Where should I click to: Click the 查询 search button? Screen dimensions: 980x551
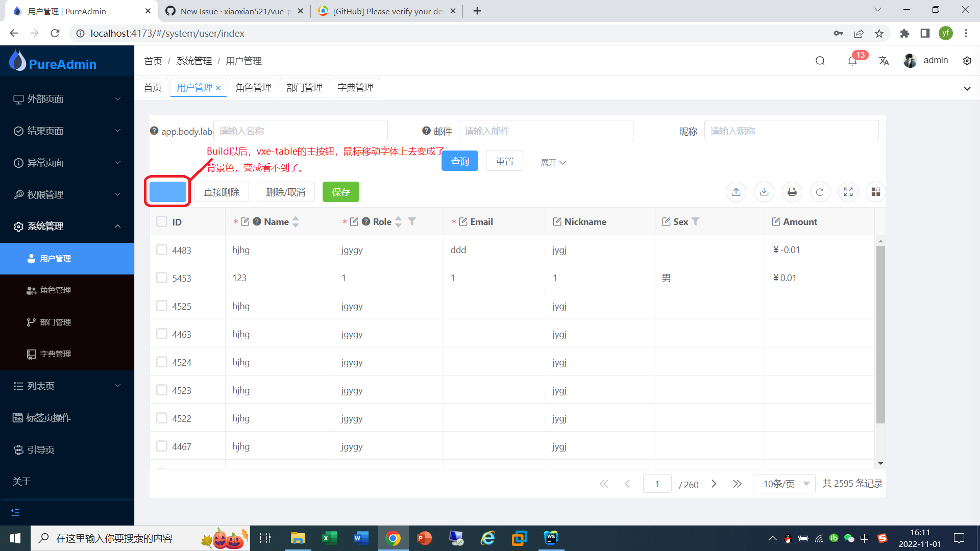pos(459,161)
